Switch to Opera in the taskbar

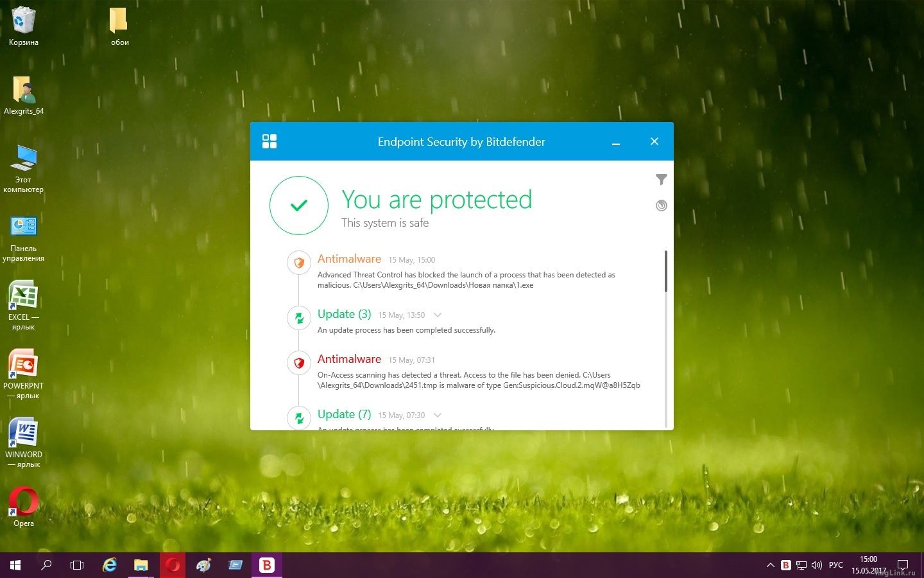click(173, 565)
